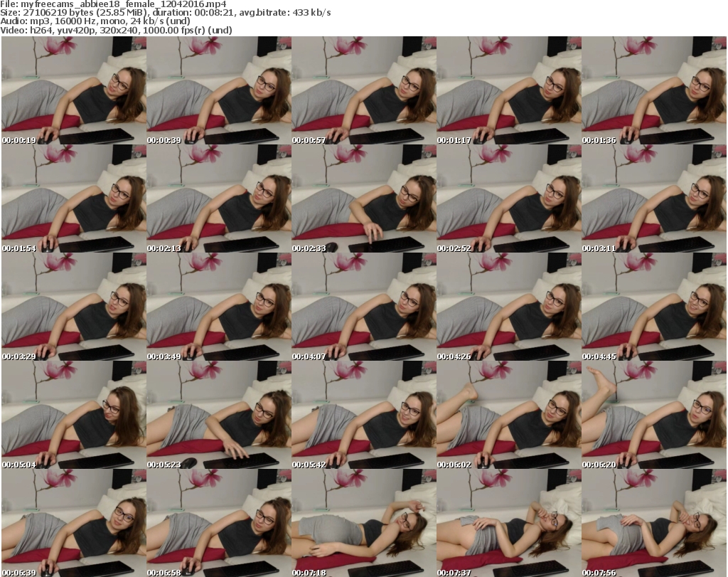Click the 'Audio: mp3, 16000 Hz' line
This screenshot has width=728, height=577.
pos(95,21)
